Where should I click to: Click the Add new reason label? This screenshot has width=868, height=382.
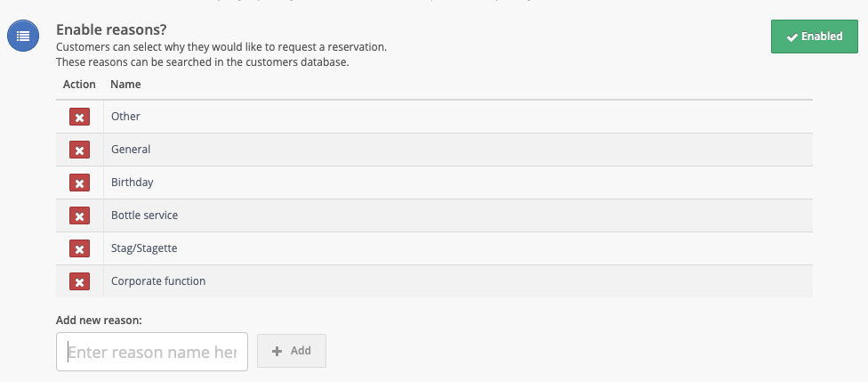point(99,320)
